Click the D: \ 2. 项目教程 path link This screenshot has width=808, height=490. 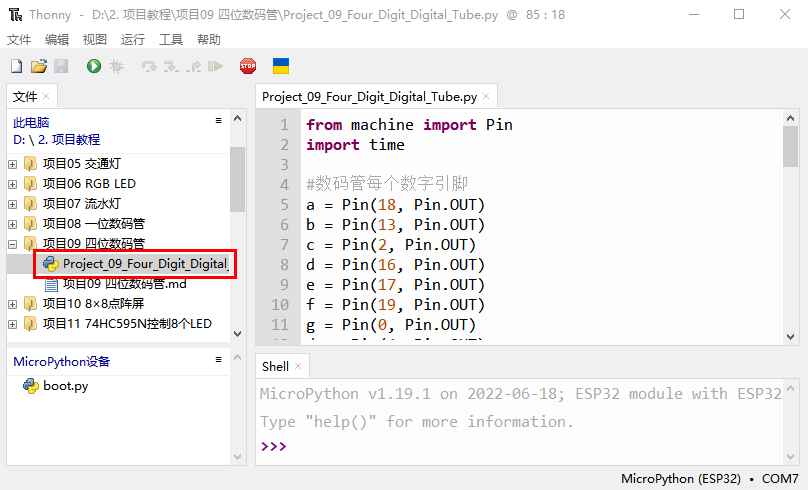point(57,140)
